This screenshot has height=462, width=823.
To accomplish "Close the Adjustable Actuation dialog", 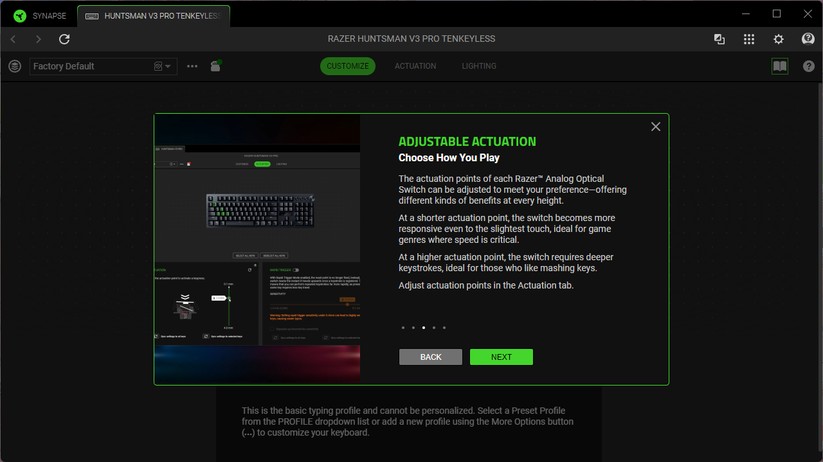I will pyautogui.click(x=656, y=127).
